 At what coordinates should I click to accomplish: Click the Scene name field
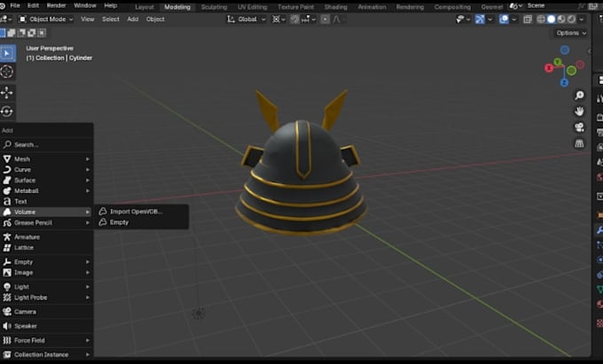pyautogui.click(x=548, y=6)
